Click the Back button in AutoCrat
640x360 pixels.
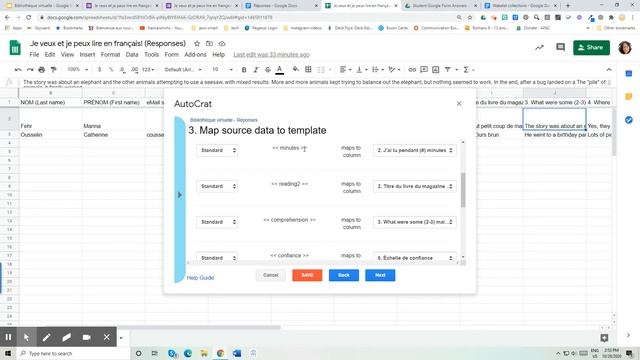[x=344, y=275]
